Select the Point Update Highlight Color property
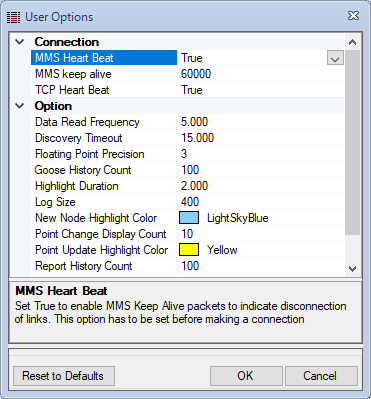 click(104, 250)
